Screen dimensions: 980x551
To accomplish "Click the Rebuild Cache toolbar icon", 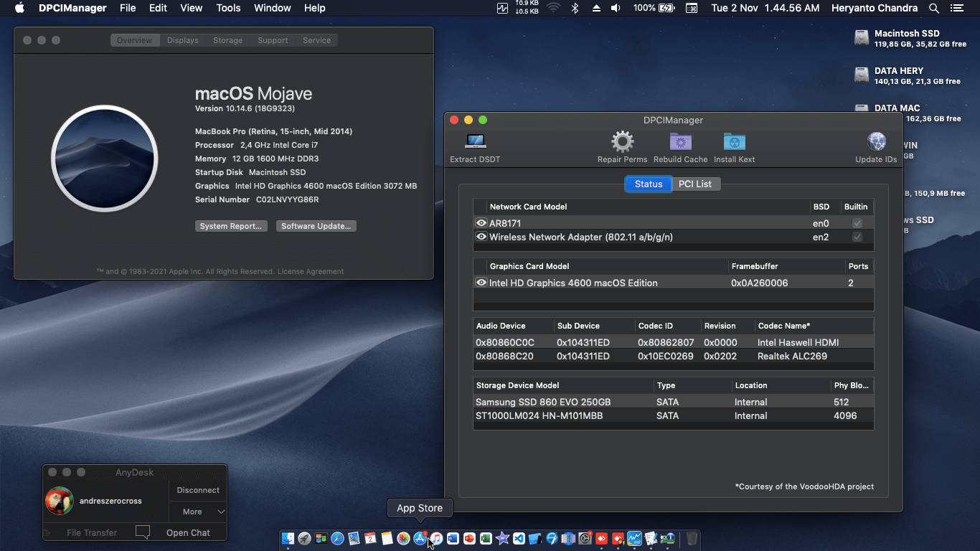I will (680, 141).
